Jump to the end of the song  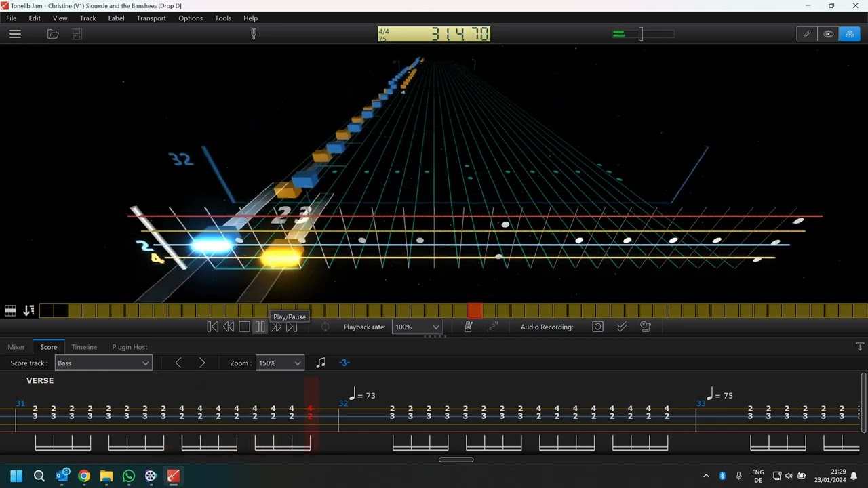coord(292,327)
